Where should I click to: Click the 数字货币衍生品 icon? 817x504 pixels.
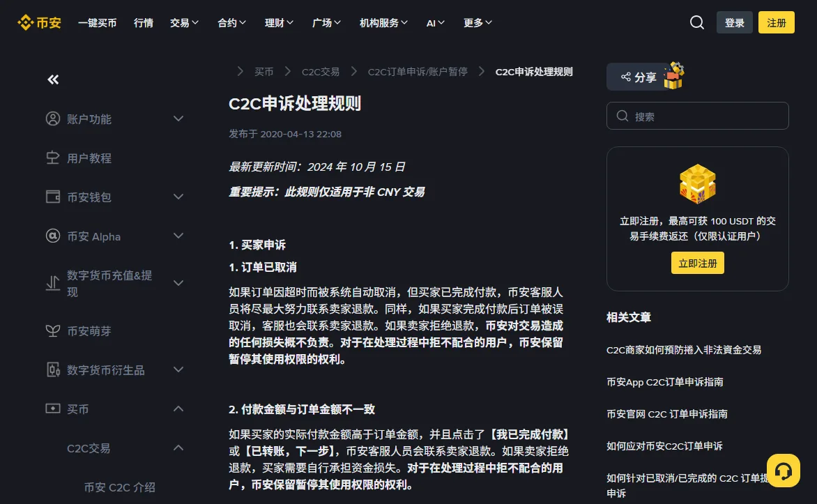tap(52, 369)
